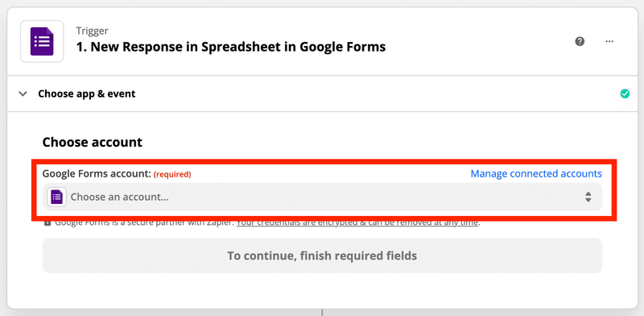Click the red required indicator text
This screenshot has width=644, height=316.
[x=172, y=174]
